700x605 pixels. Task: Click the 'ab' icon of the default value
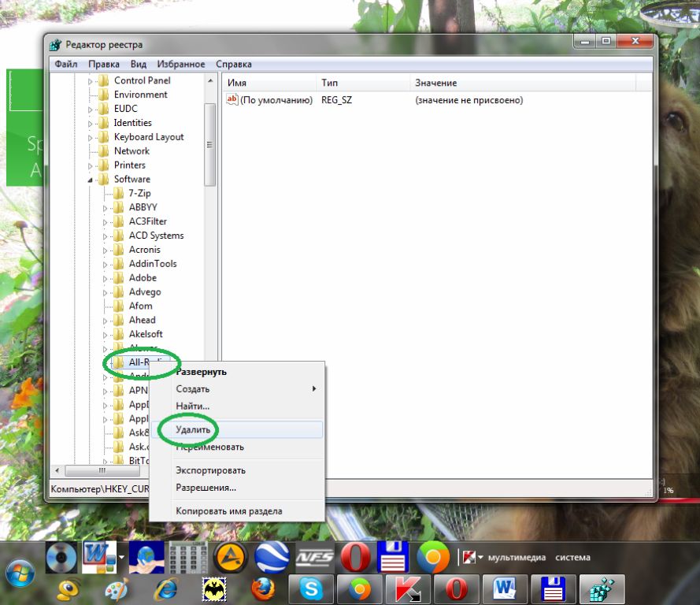point(232,100)
